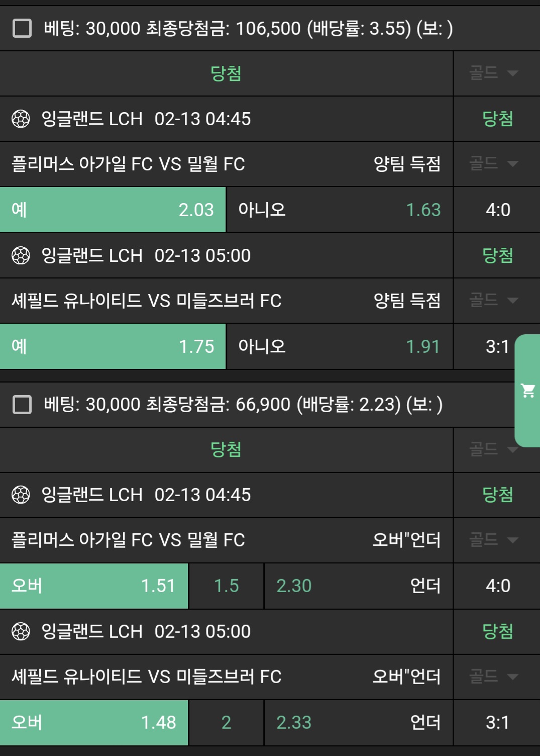Expand 골드 dropdown beside 셰필드 양팀 득점

click(x=493, y=301)
